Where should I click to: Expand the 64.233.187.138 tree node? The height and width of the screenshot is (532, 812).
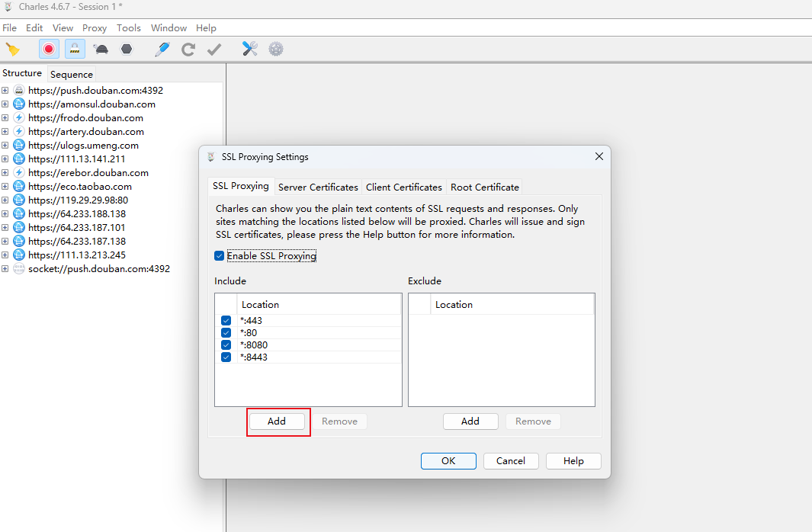(5, 241)
